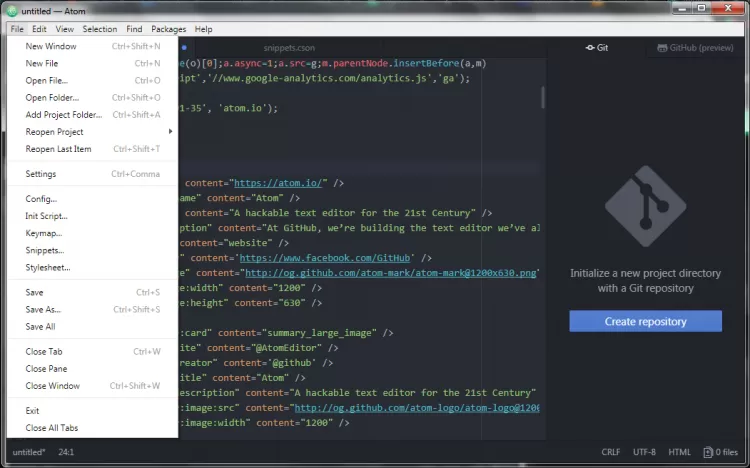Screen dimensions: 750x468
Task: Click the CRLF line ending indicator
Action: 611,452
